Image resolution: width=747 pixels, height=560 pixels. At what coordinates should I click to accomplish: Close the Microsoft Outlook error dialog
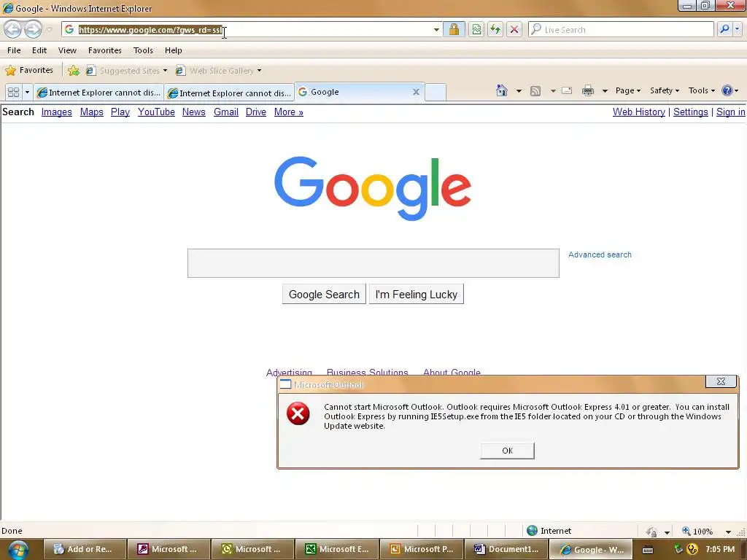[721, 381]
